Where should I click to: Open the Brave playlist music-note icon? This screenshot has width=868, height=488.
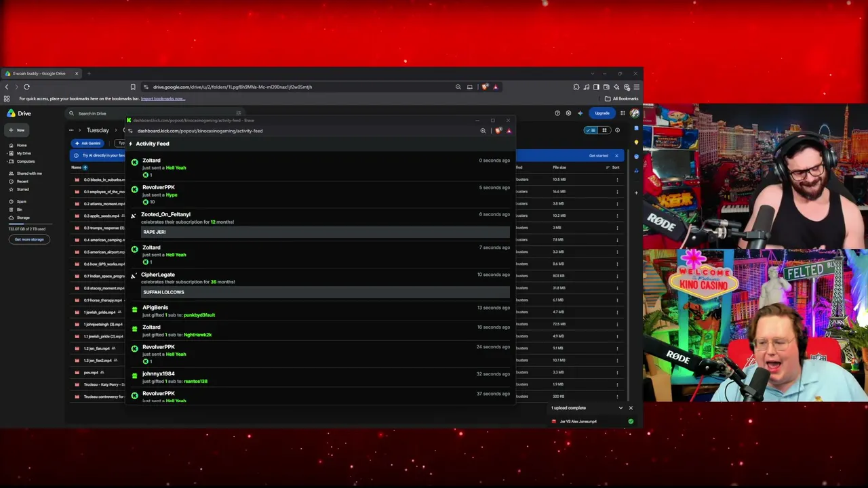(x=587, y=87)
